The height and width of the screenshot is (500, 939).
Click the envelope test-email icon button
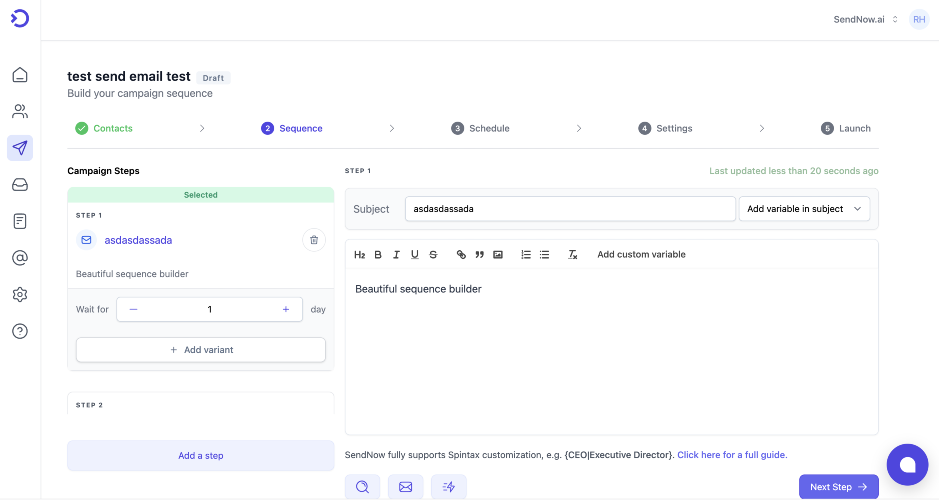click(405, 487)
